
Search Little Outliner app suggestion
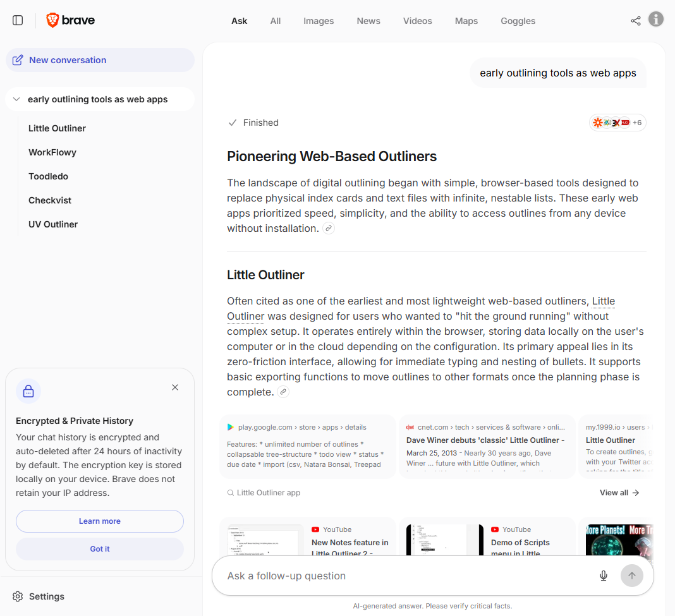264,492
